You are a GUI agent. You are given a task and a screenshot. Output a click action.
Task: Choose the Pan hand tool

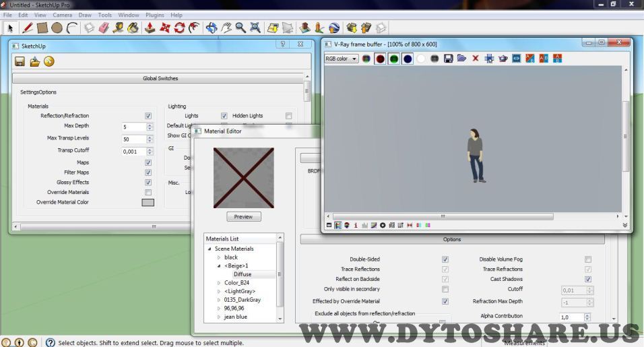click(226, 28)
